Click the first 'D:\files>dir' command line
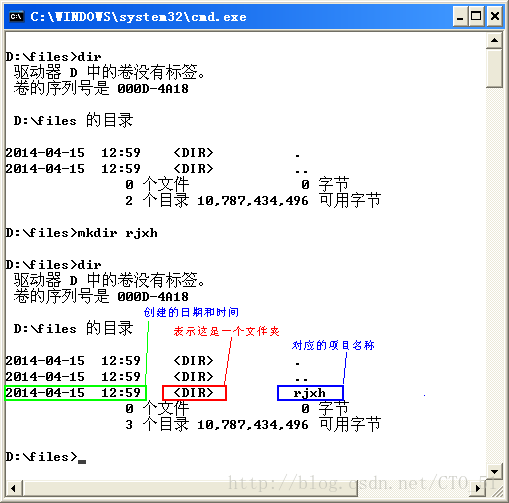Image resolution: width=509 pixels, height=503 pixels. 53,57
